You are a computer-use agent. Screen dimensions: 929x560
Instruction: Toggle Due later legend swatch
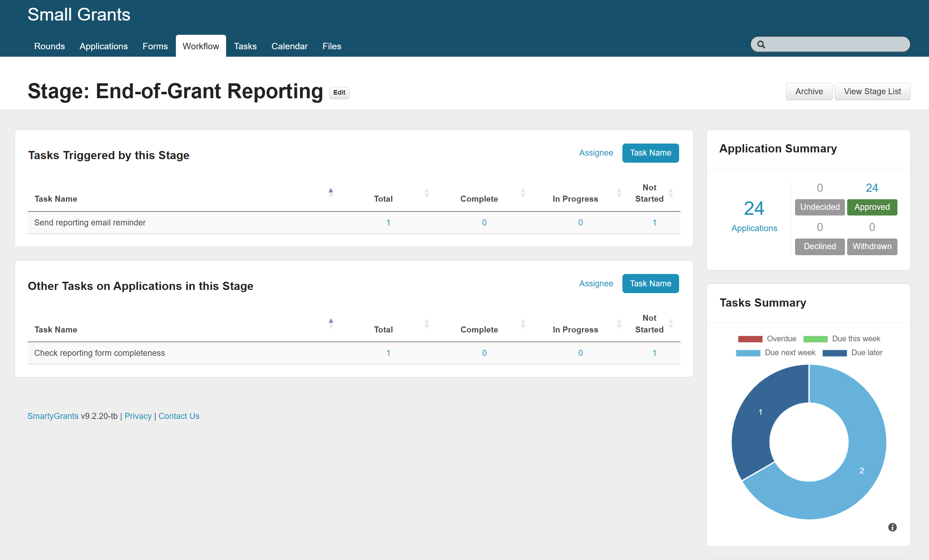(834, 353)
